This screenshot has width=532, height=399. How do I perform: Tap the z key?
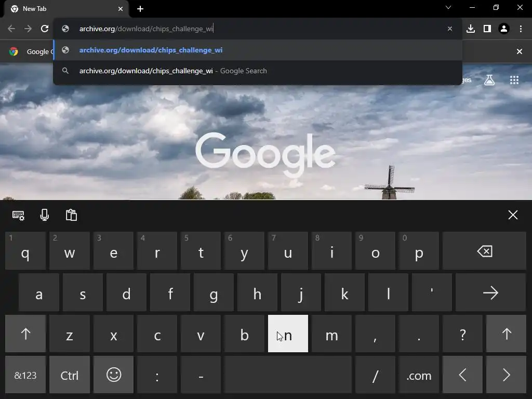pyautogui.click(x=70, y=334)
